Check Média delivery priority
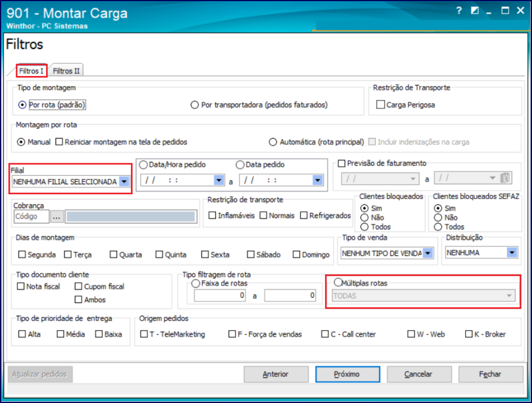 click(60, 334)
